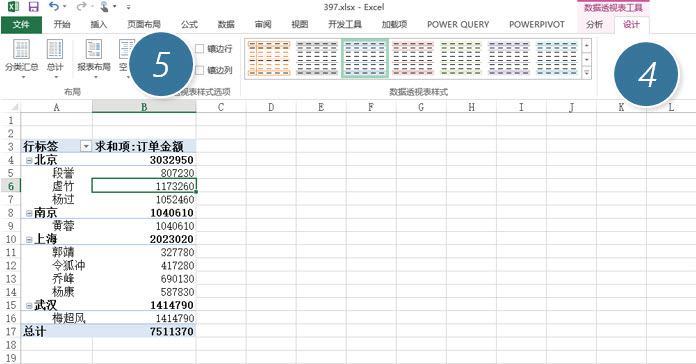
Task: Collapse the 北京 group
Action: point(29,160)
